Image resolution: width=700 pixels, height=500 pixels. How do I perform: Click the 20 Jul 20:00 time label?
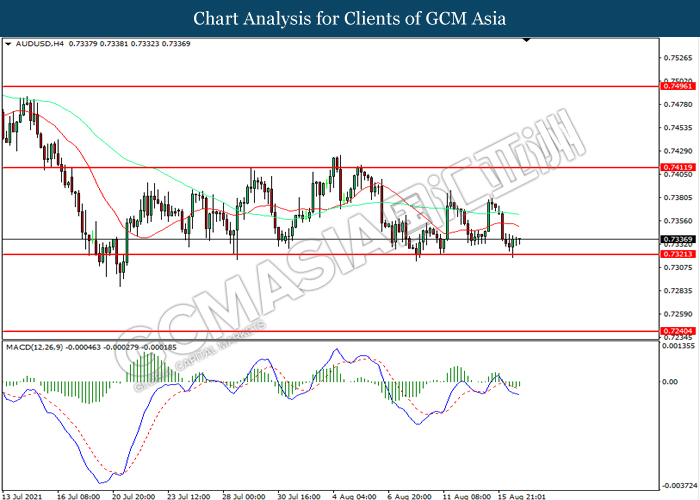click(x=133, y=496)
